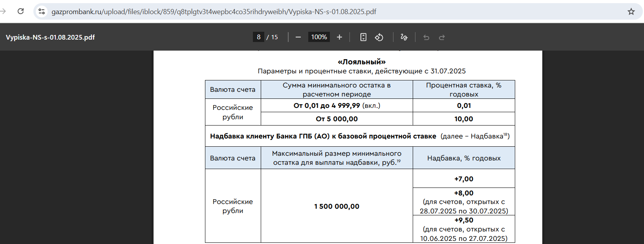Click the heading «Лояльный»
This screenshot has width=644, height=244.
point(362,62)
